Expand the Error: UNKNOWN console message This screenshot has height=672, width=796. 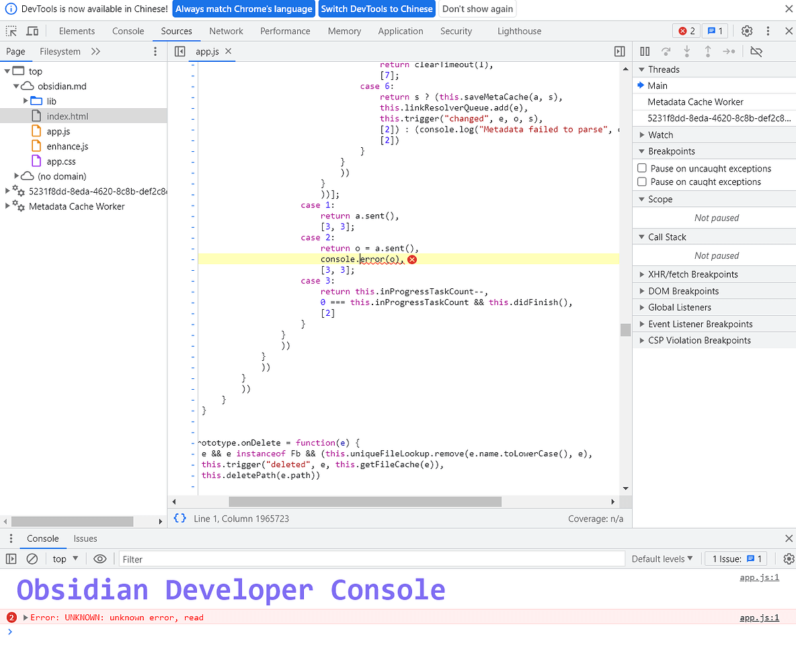(26, 618)
